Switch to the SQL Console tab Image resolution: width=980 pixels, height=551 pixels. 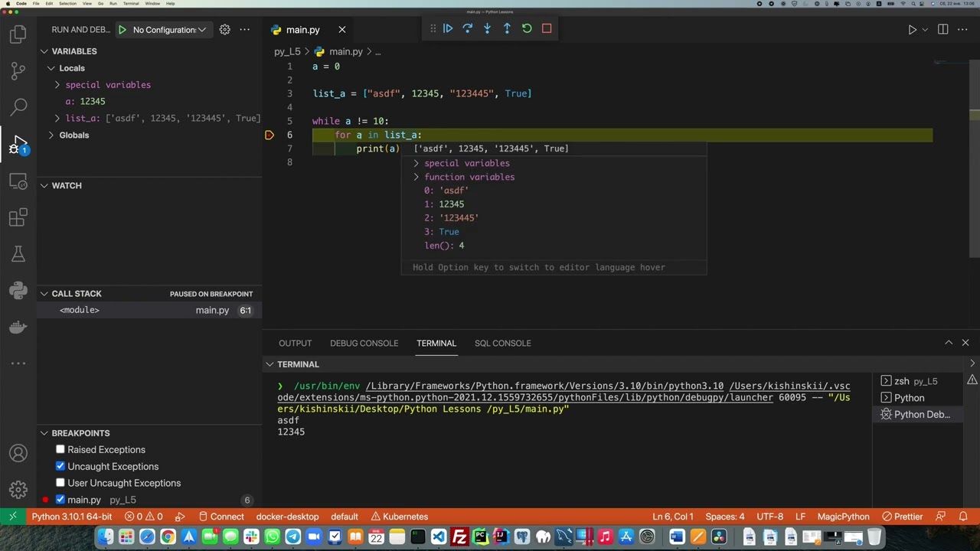(502, 343)
